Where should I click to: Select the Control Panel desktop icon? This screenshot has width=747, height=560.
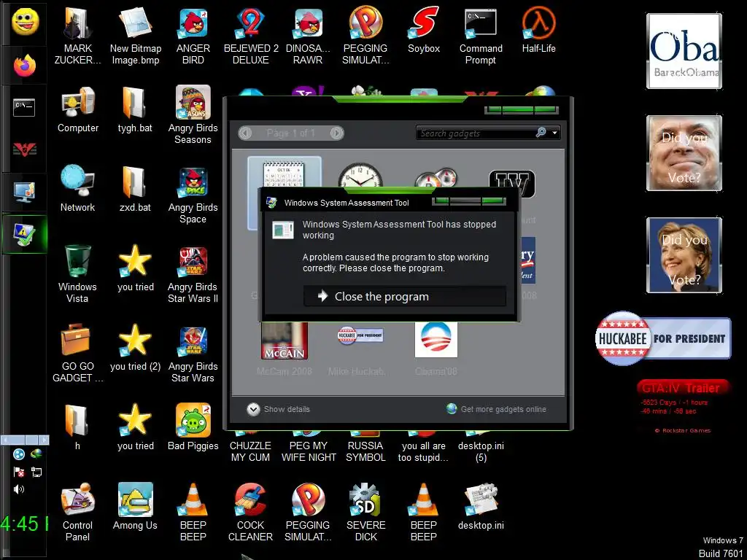coord(77,513)
